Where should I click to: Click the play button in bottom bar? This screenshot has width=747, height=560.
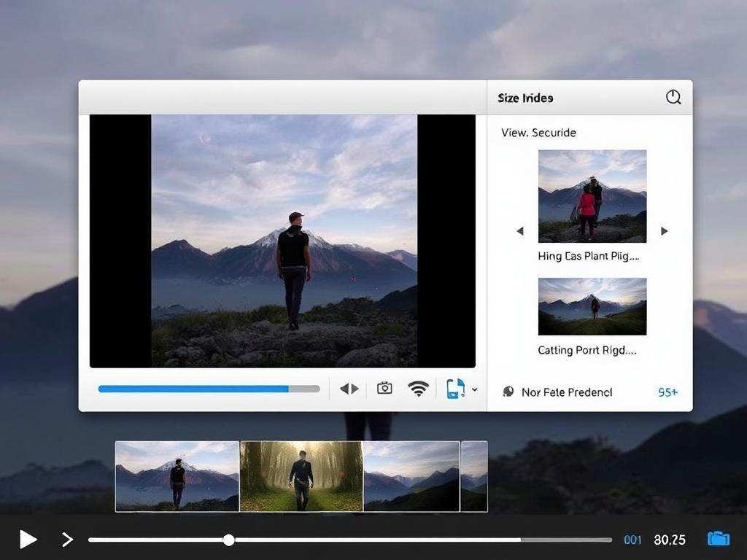pyautogui.click(x=28, y=540)
